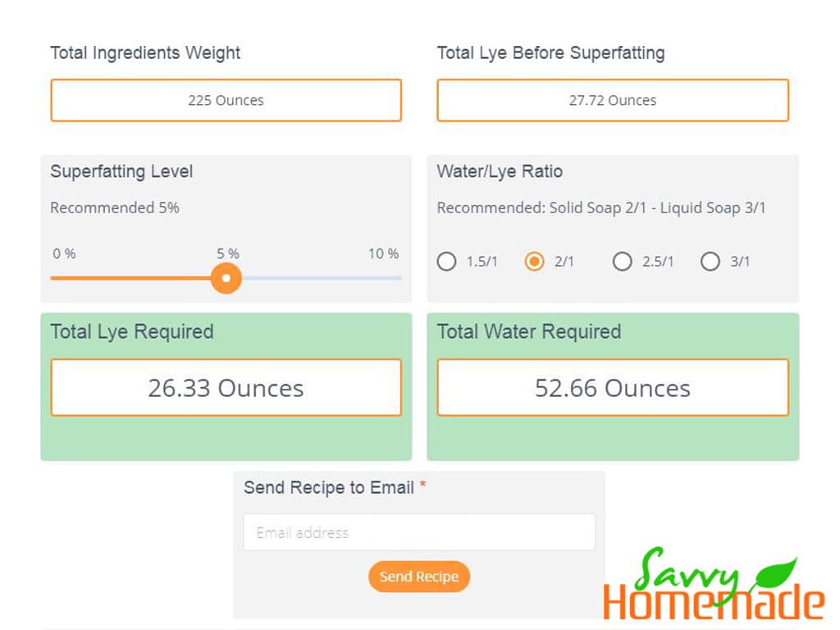Click the green leaf in the logo
Viewport: 840px width, 630px height.
pos(776,573)
